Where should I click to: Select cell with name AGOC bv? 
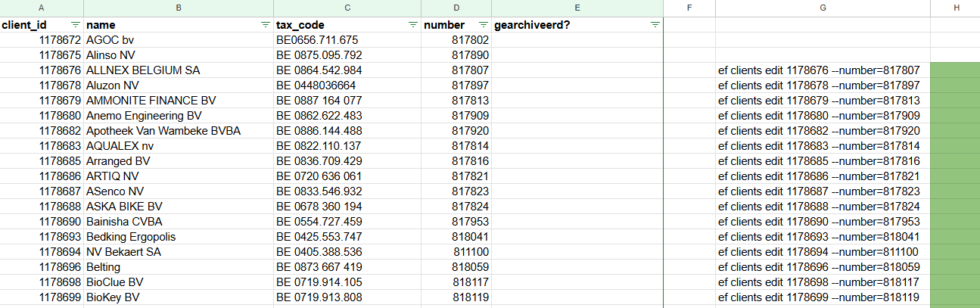pyautogui.click(x=179, y=40)
